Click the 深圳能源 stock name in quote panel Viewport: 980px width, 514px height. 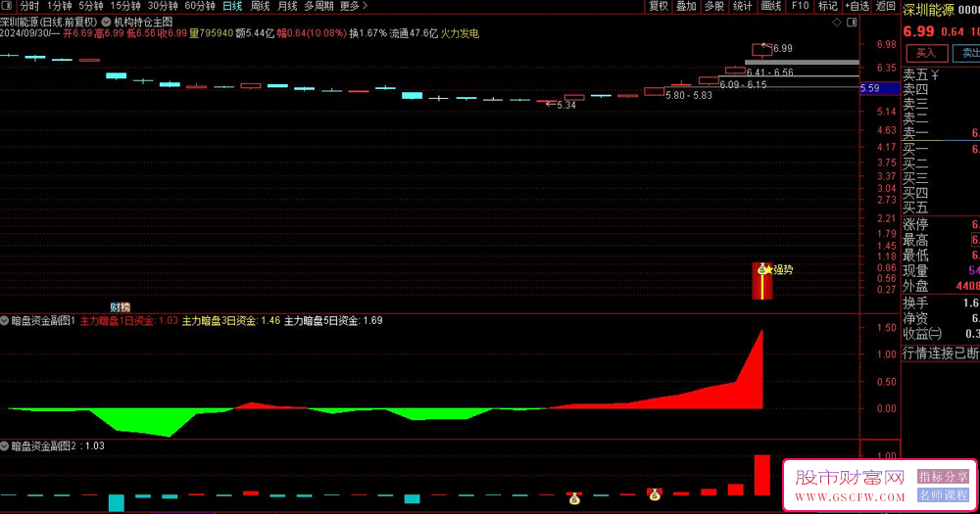pyautogui.click(x=927, y=10)
